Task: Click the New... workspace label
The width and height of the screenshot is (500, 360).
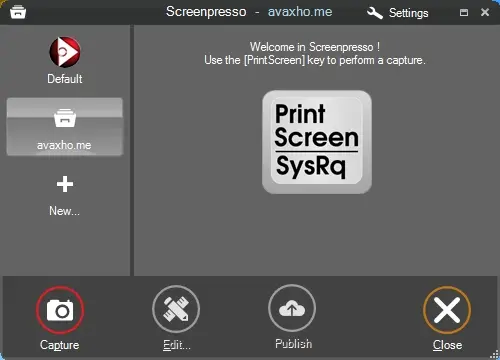Action: (64, 211)
